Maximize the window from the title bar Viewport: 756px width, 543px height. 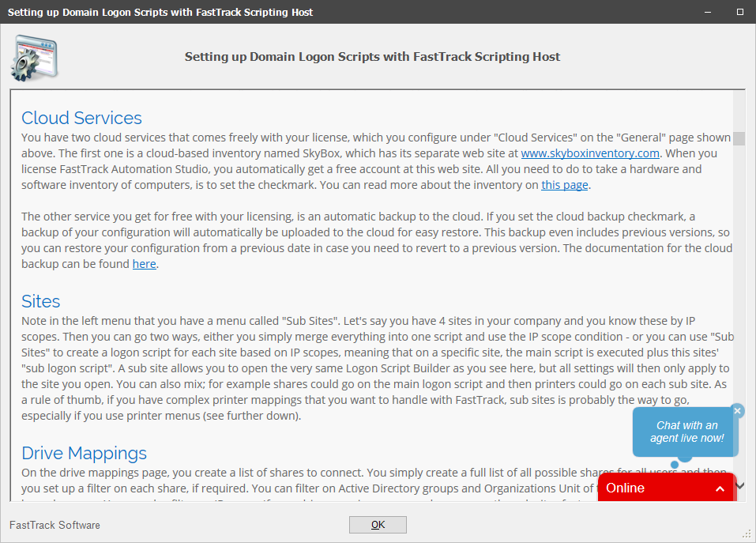point(739,12)
